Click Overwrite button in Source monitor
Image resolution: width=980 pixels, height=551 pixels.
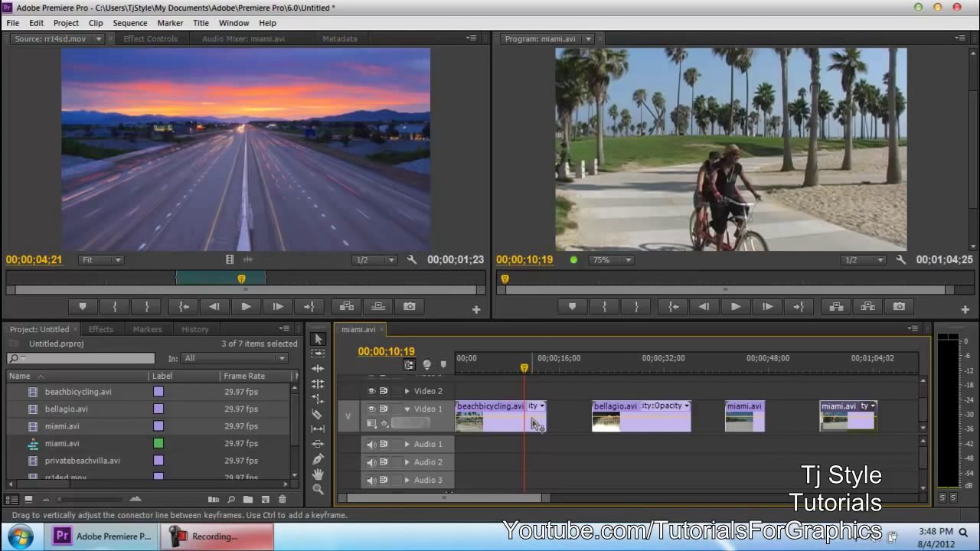click(378, 307)
